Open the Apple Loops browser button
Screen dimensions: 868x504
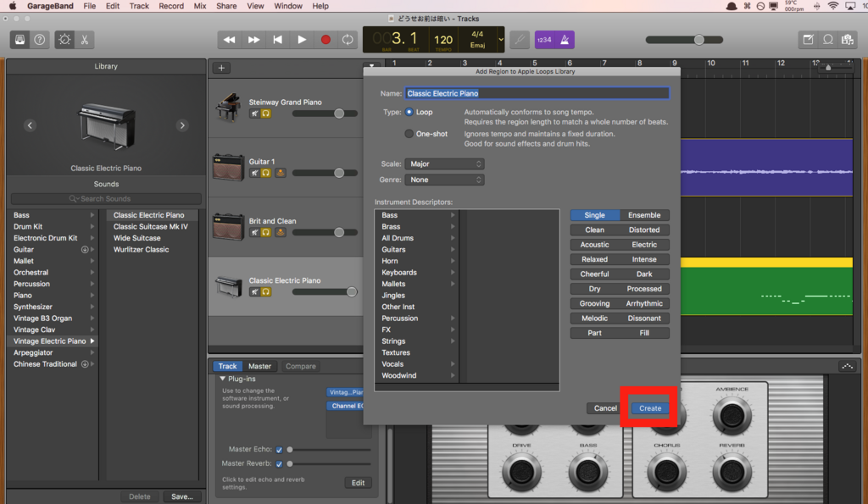[828, 40]
